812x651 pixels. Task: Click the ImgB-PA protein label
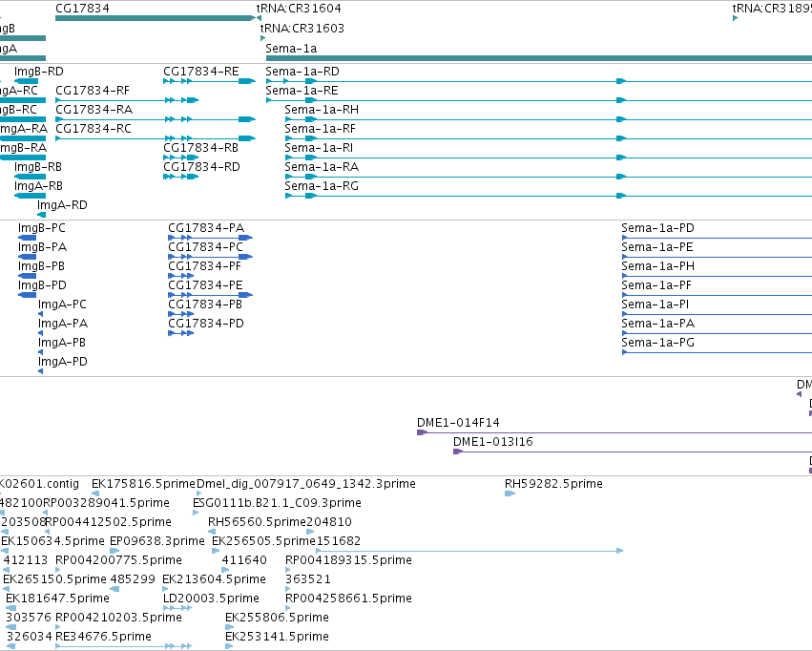(42, 247)
